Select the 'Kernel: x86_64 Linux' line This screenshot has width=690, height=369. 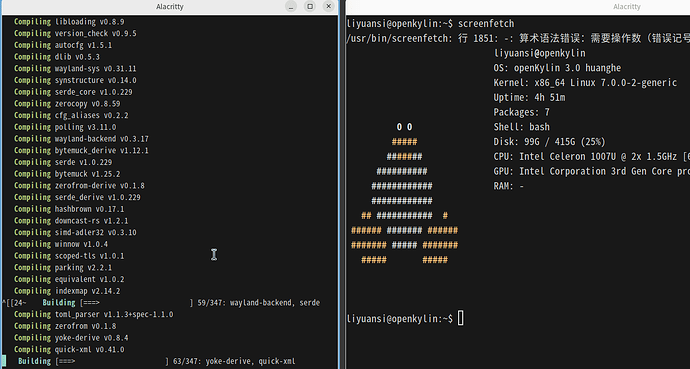[x=585, y=83]
